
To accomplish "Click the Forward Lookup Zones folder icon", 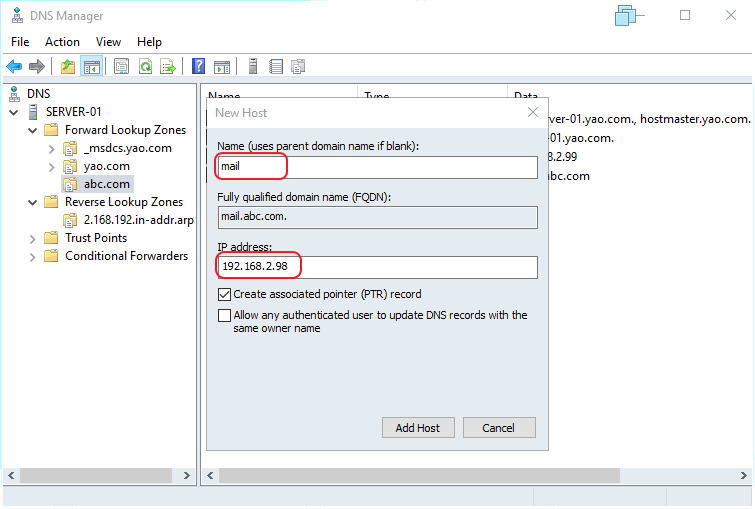I will pos(51,130).
